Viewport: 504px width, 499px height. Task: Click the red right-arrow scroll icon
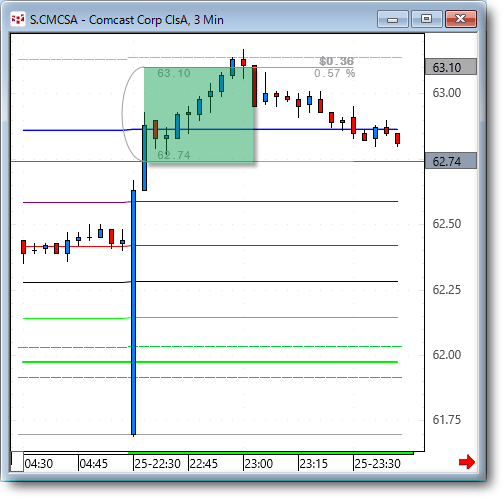[x=467, y=462]
